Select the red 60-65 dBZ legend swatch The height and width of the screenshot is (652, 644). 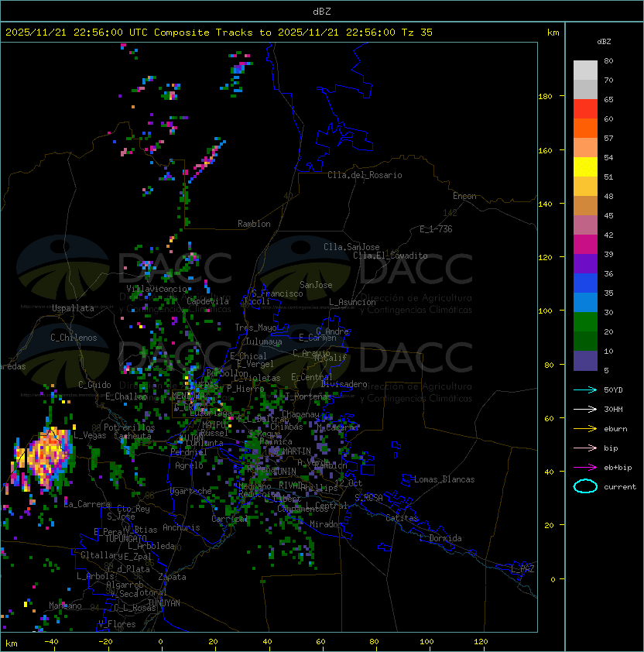585,109
